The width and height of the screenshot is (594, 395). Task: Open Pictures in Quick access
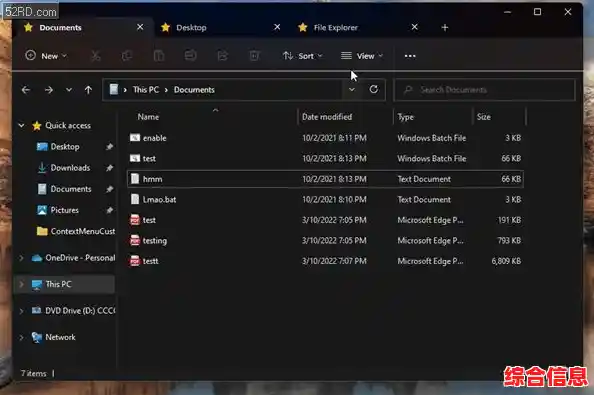pyautogui.click(x=64, y=210)
